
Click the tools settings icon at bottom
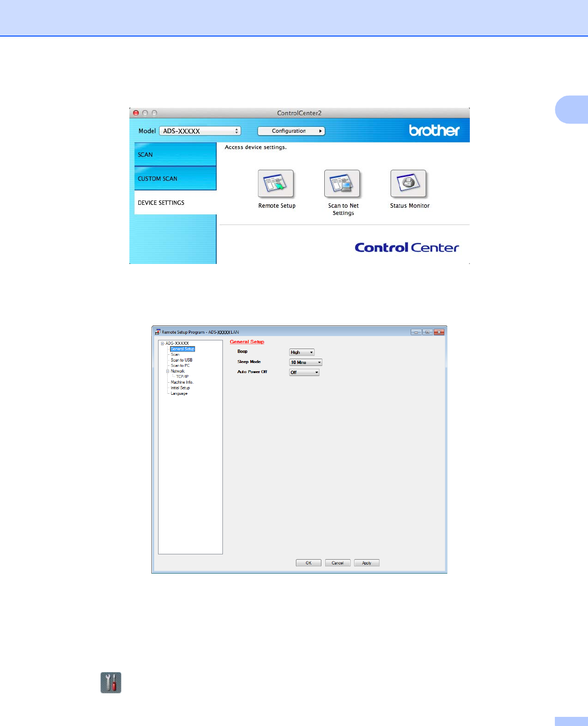[x=111, y=683]
